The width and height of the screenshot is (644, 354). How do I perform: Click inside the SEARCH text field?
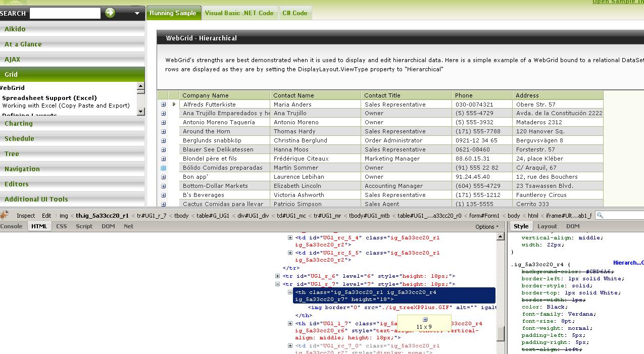pos(65,13)
